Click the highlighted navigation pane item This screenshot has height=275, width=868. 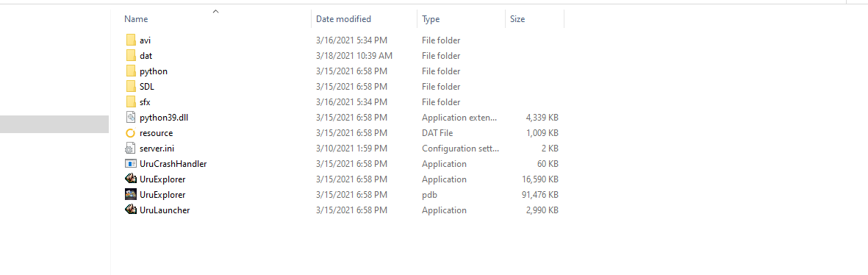[x=54, y=124]
